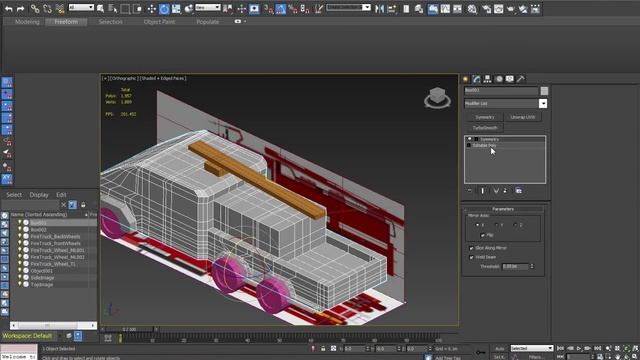Image resolution: width=640 pixels, height=360 pixels.
Task: Click the Unlink Selection tool
Action: (47, 8)
